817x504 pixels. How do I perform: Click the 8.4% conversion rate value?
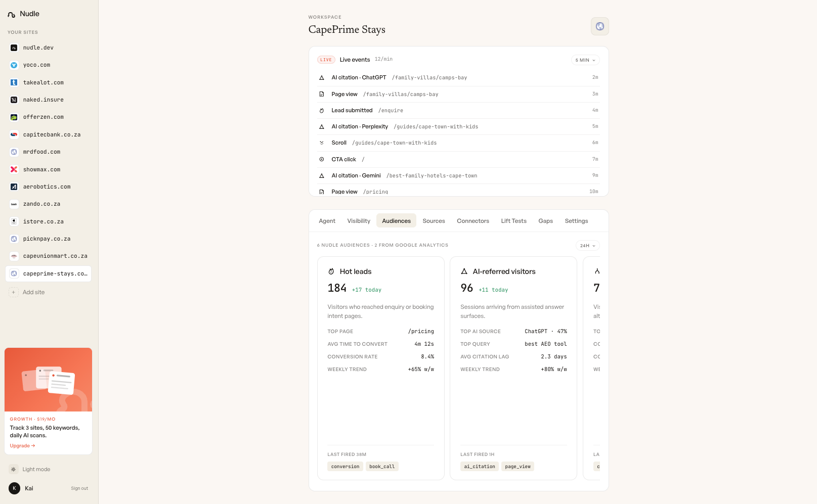pos(427,357)
